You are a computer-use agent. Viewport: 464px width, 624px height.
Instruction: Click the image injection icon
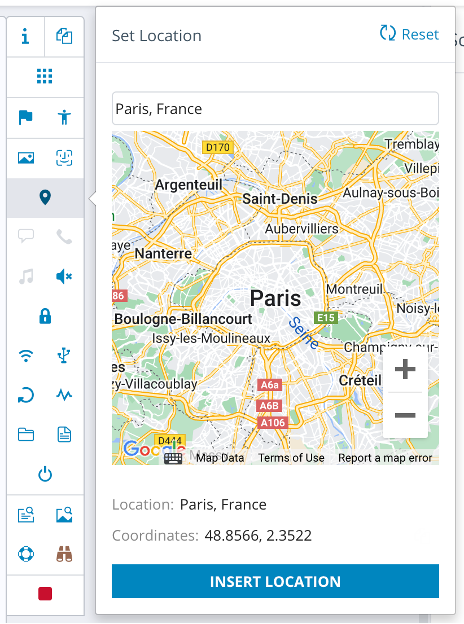pos(26,158)
